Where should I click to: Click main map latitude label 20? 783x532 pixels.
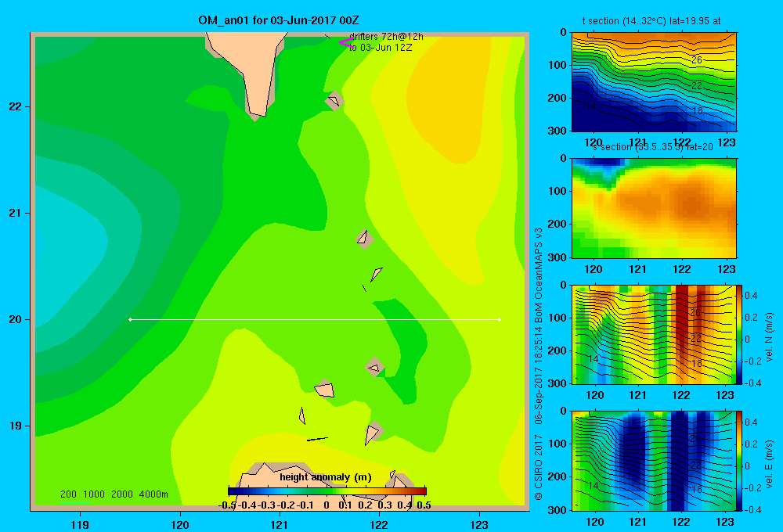(x=16, y=319)
